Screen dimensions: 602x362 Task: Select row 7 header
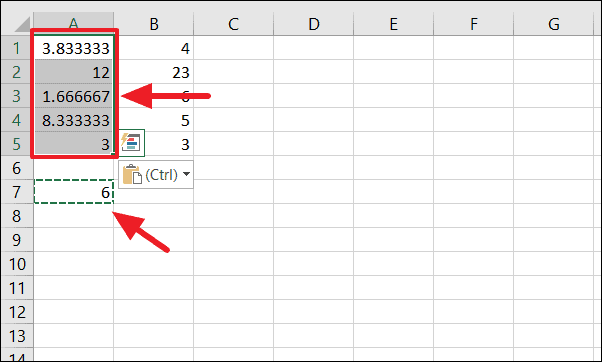pos(17,192)
